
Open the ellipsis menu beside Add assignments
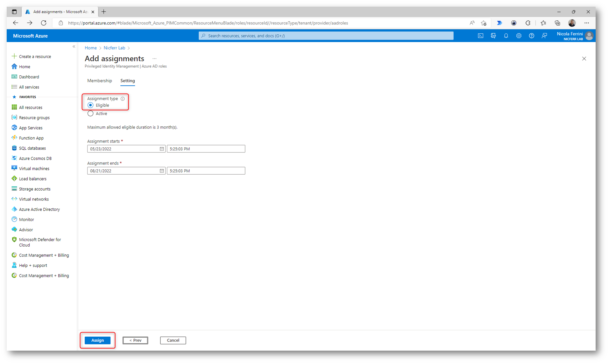[154, 59]
